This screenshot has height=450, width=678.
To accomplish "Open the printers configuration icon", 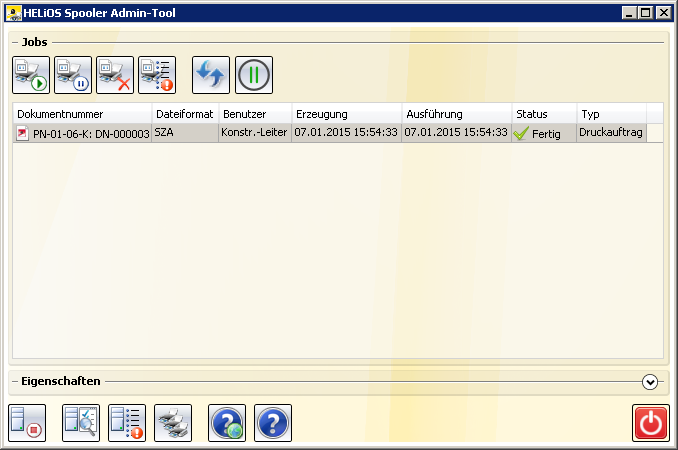I will coord(173,423).
